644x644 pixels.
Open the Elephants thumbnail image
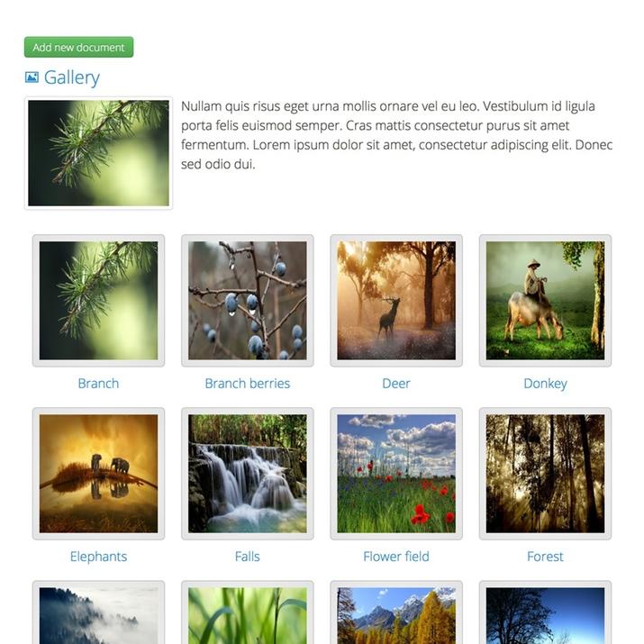[x=98, y=474]
